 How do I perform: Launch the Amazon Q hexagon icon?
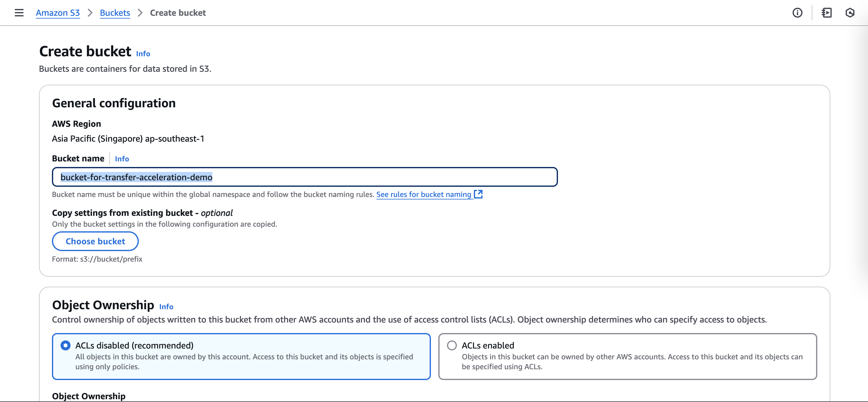(x=850, y=13)
